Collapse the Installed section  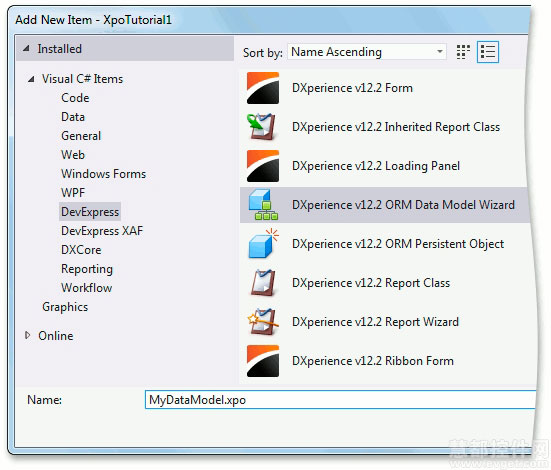(x=26, y=49)
